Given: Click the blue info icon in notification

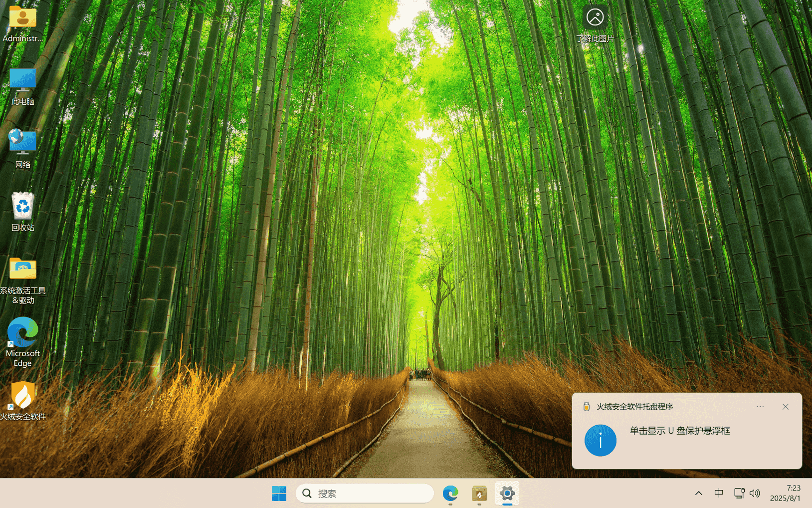Looking at the screenshot, I should pyautogui.click(x=601, y=440).
